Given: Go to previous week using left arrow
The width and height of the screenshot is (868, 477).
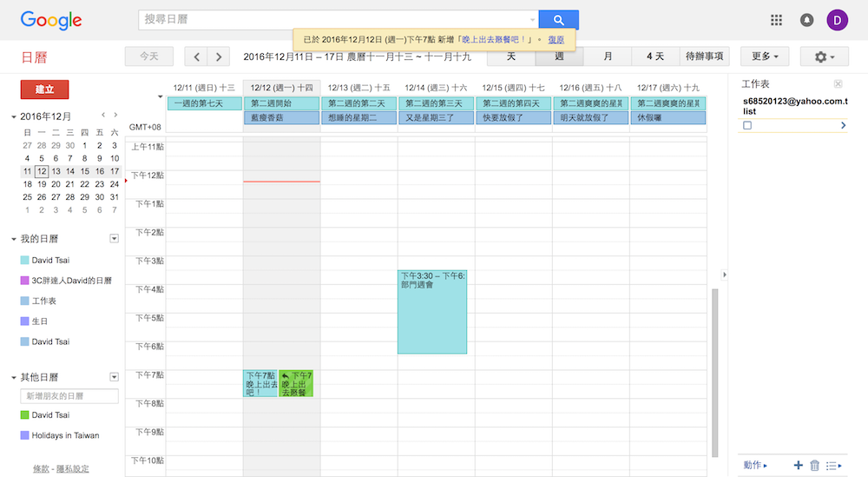Looking at the screenshot, I should (x=196, y=56).
